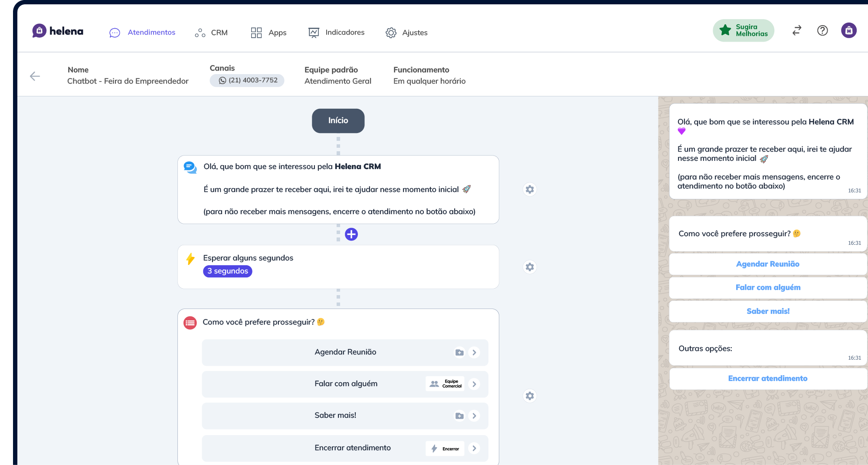The height and width of the screenshot is (465, 868).
Task: Select Agendar Reunião option in flow
Action: click(345, 352)
